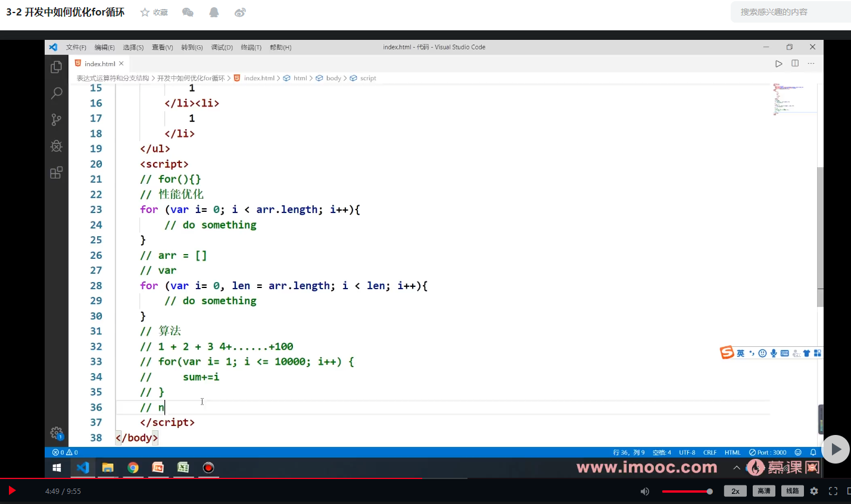
Task: Close the index.html editor tab
Action: point(121,64)
